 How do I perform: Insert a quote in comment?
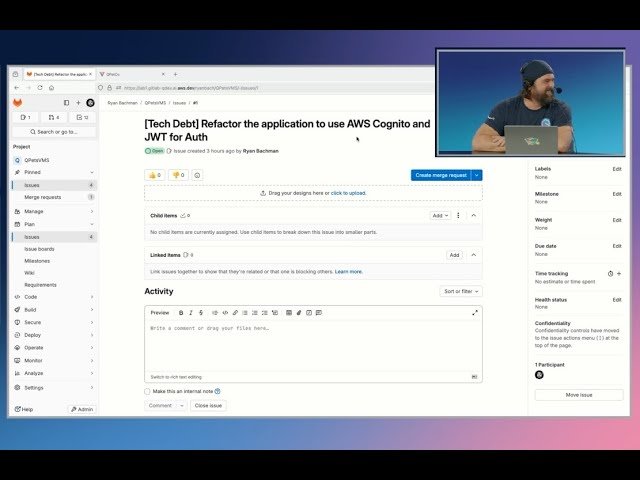215,313
